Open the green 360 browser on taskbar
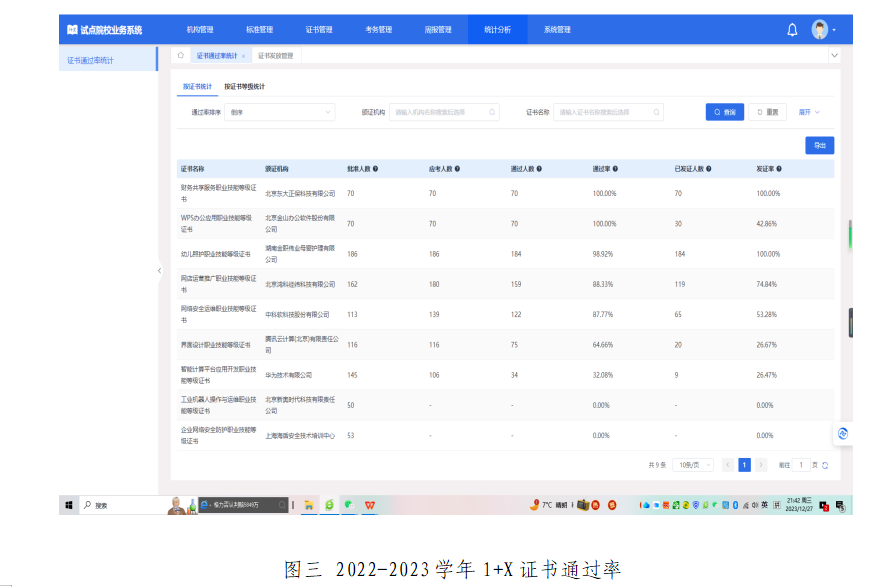893x587 pixels. (329, 505)
